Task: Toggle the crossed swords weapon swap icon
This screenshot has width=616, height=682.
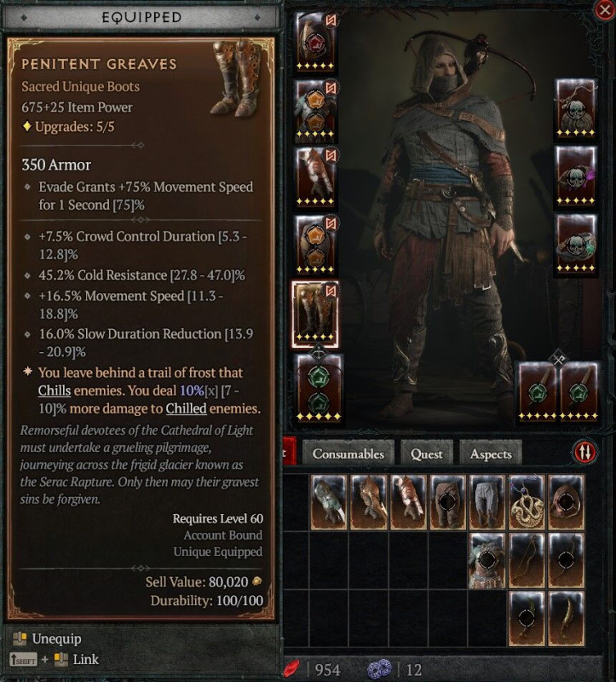Action: coord(558,358)
